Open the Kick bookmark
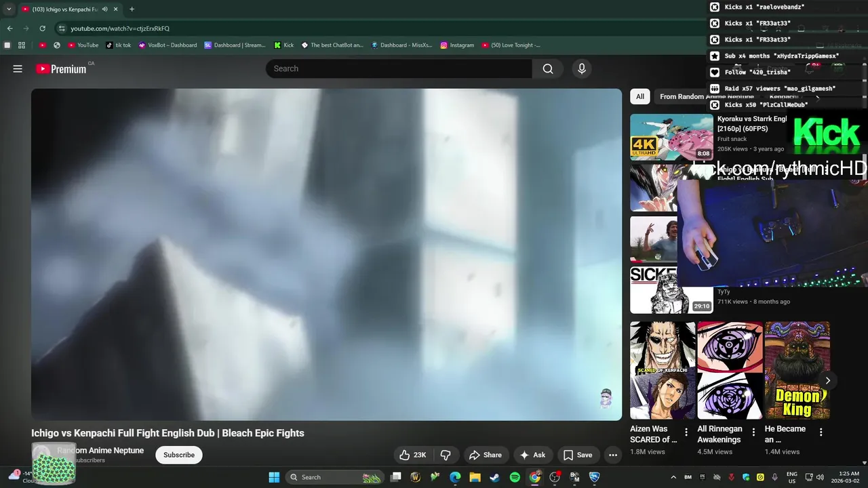Viewport: 868px width, 488px height. [x=283, y=45]
